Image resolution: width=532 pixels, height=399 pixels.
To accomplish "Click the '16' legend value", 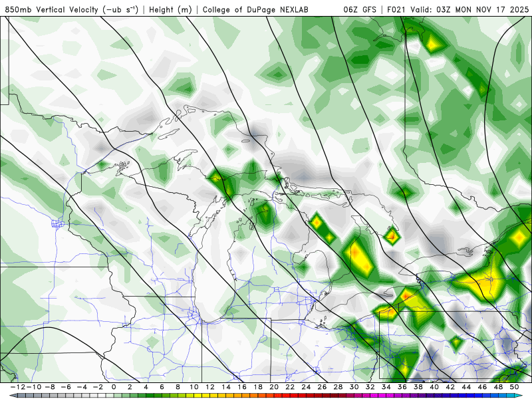I will [242, 387].
